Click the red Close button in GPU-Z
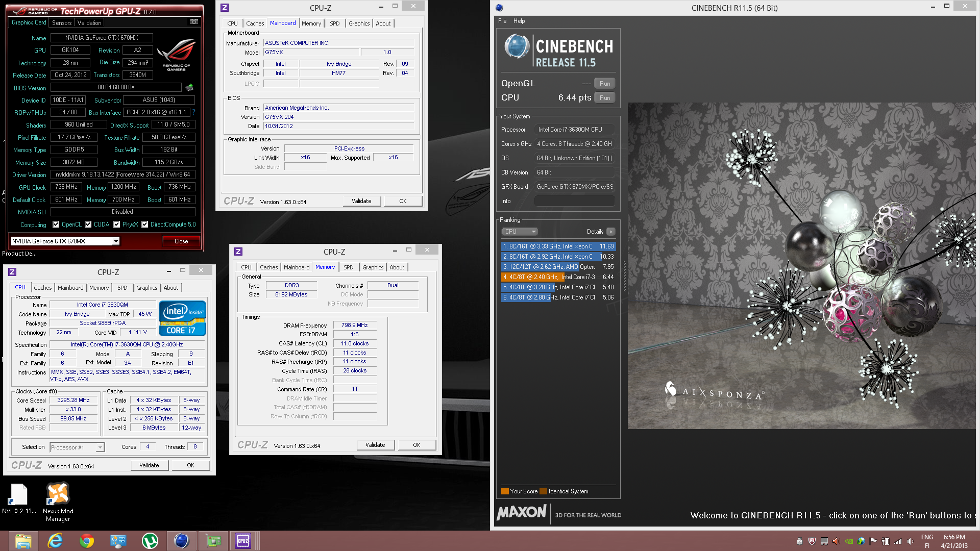 [181, 241]
